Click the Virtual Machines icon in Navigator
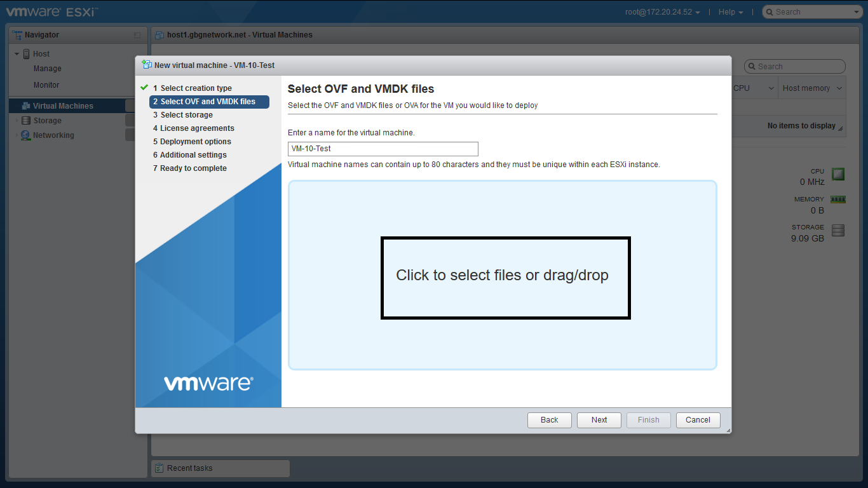This screenshot has width=868, height=488. (26, 106)
